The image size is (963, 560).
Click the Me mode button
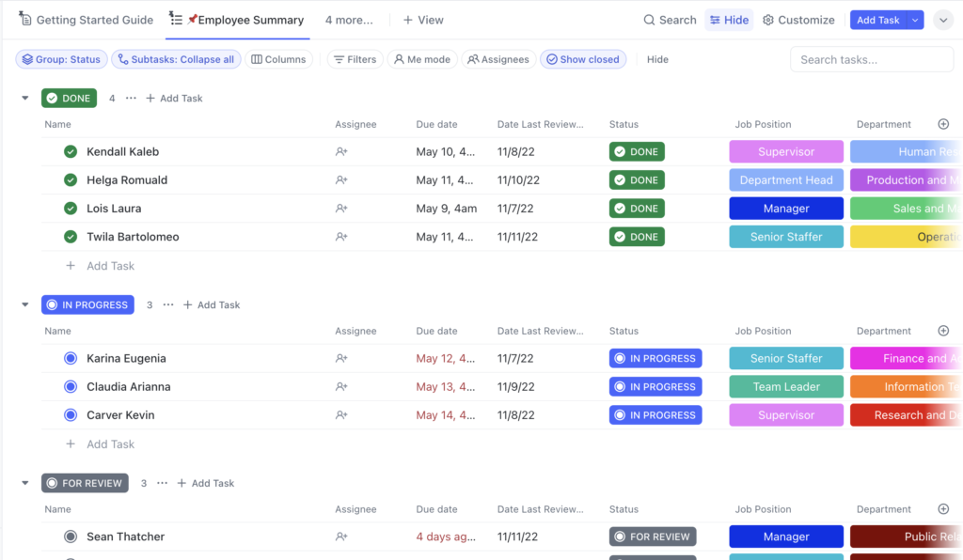[421, 59]
